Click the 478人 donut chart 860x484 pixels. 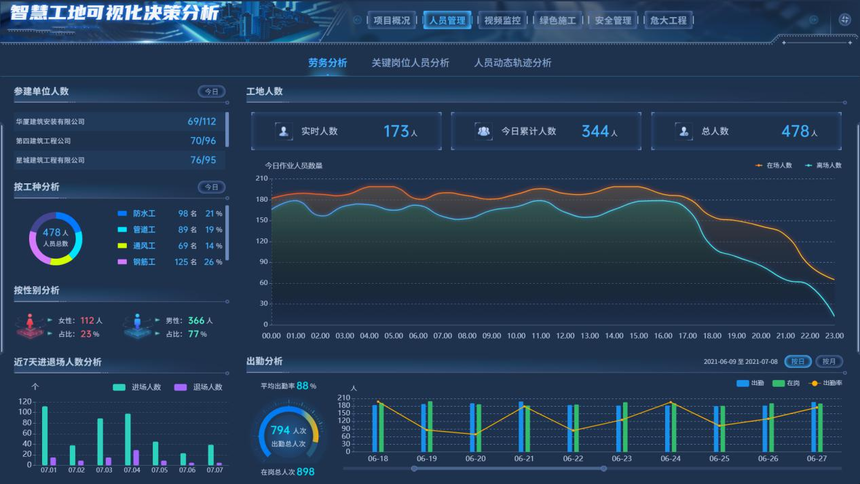pyautogui.click(x=56, y=238)
